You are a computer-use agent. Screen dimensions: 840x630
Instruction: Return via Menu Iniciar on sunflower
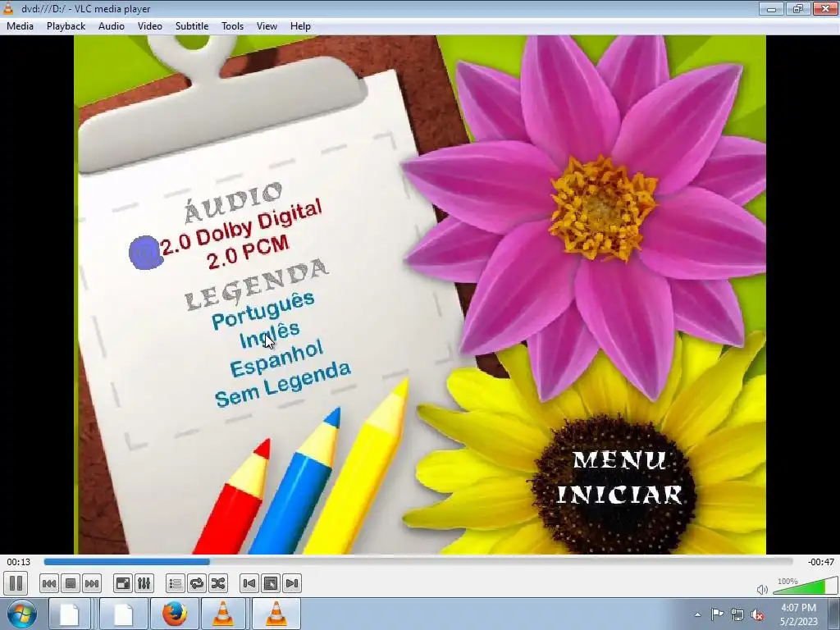coord(619,478)
